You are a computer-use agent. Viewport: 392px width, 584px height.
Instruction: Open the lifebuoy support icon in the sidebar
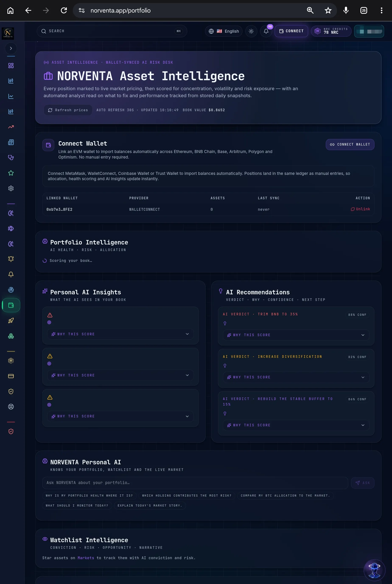point(11,407)
